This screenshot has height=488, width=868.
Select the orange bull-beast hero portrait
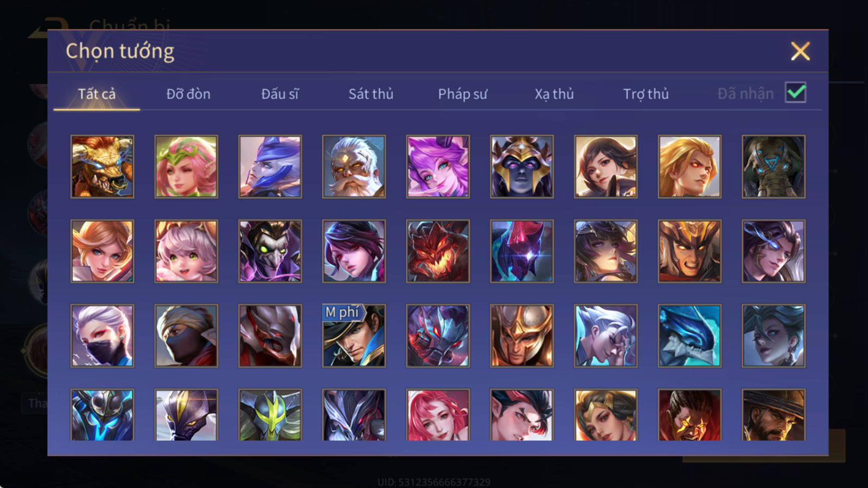point(102,166)
